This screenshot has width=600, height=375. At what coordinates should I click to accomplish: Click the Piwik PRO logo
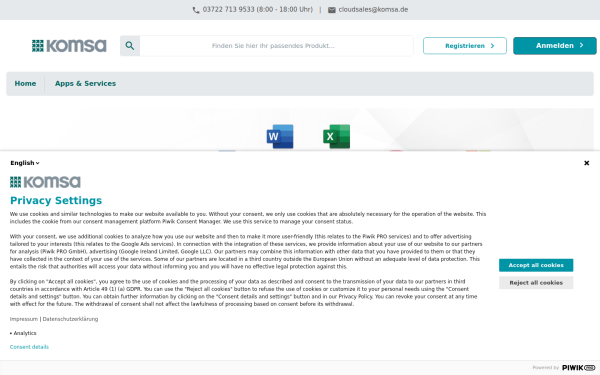(578, 368)
